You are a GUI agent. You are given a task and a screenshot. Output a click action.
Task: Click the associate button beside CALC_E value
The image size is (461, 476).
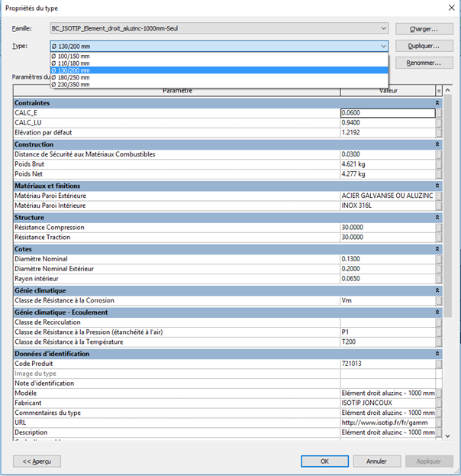[x=439, y=113]
